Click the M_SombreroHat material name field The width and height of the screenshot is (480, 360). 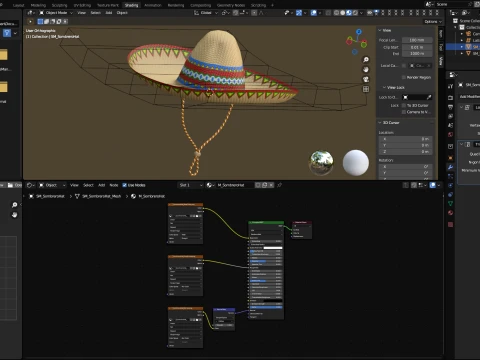coord(235,185)
